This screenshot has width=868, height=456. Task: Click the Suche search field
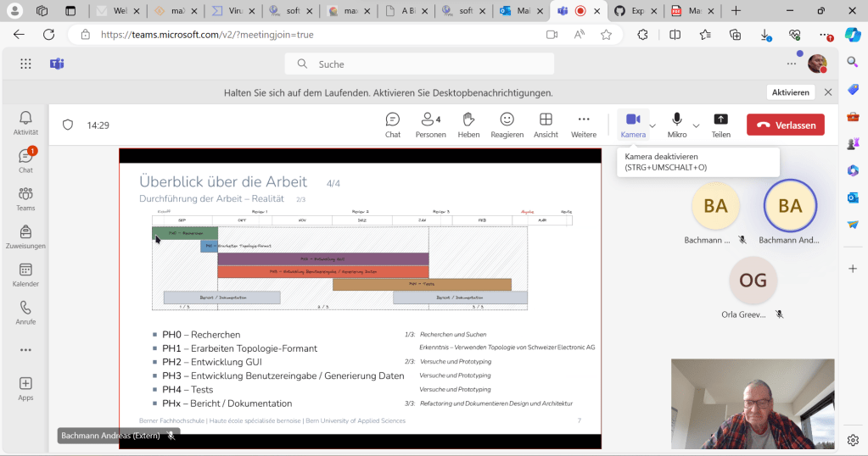click(x=420, y=64)
